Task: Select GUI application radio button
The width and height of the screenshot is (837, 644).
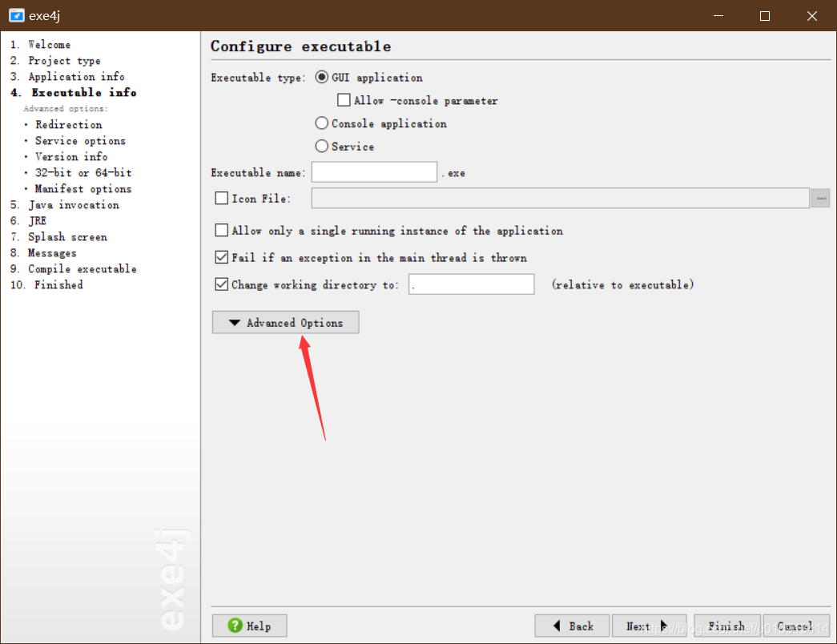Action: 321,78
